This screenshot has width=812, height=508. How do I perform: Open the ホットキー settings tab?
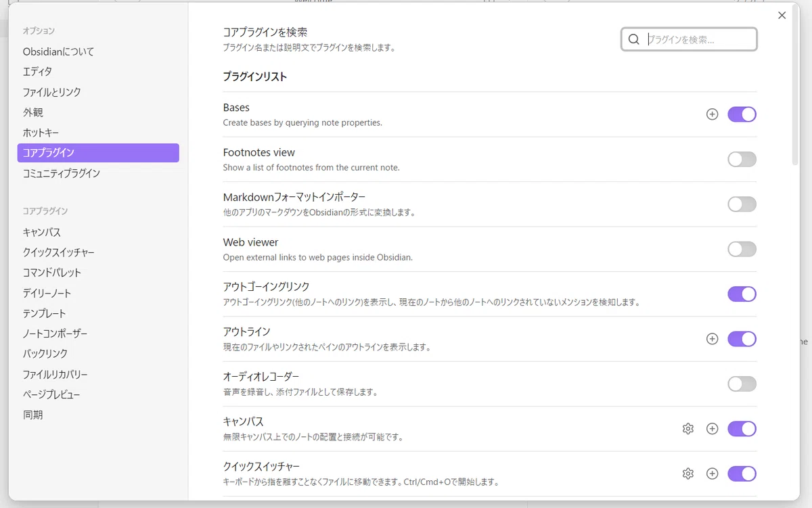point(98,133)
